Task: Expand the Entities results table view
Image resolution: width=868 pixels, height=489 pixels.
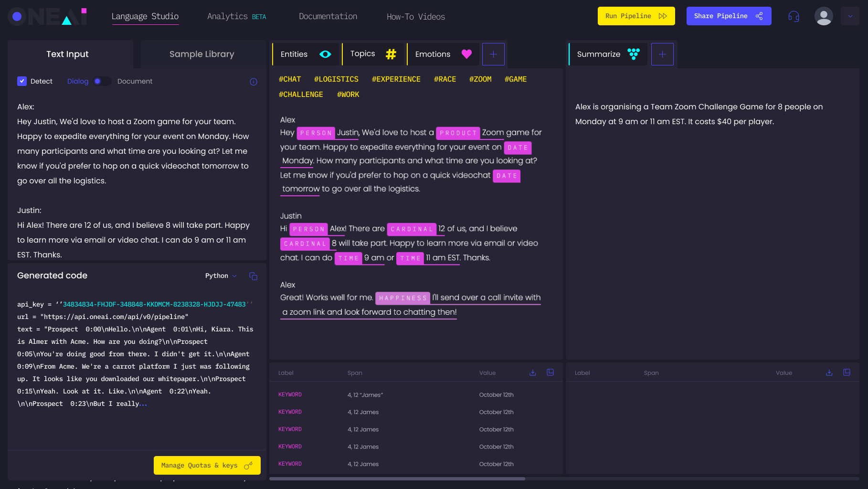Action: pyautogui.click(x=550, y=372)
